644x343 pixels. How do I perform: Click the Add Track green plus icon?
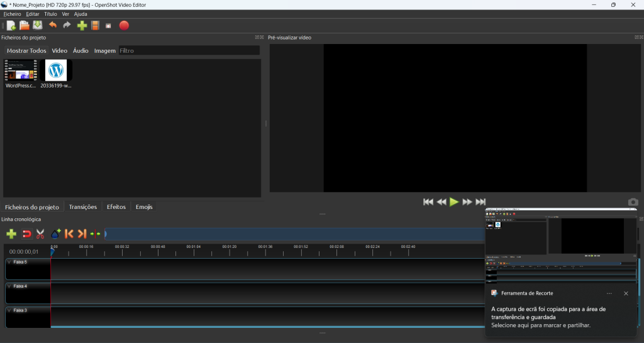pyautogui.click(x=11, y=234)
